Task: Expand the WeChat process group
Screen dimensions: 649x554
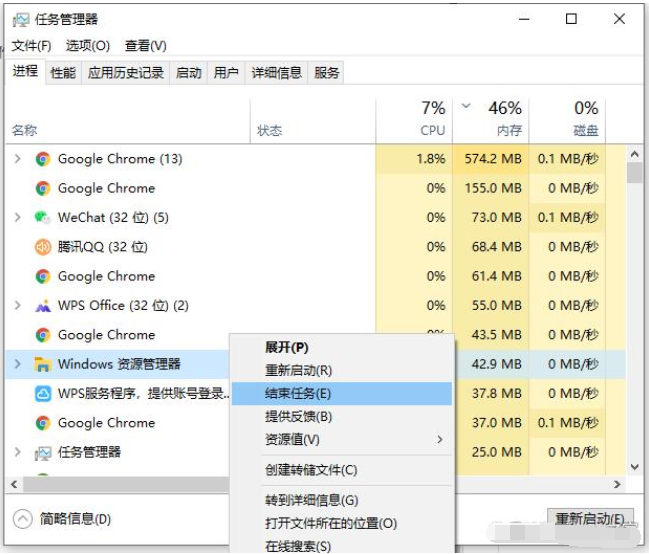Action: 17,217
